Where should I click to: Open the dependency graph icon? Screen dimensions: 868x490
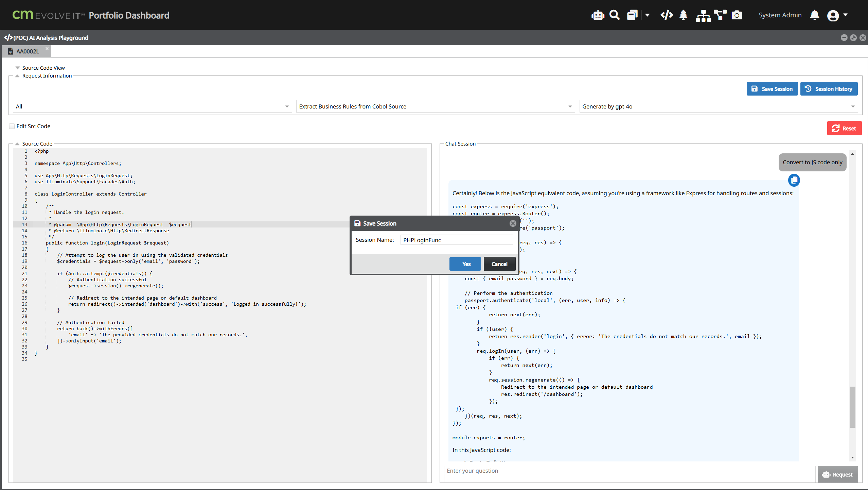720,15
